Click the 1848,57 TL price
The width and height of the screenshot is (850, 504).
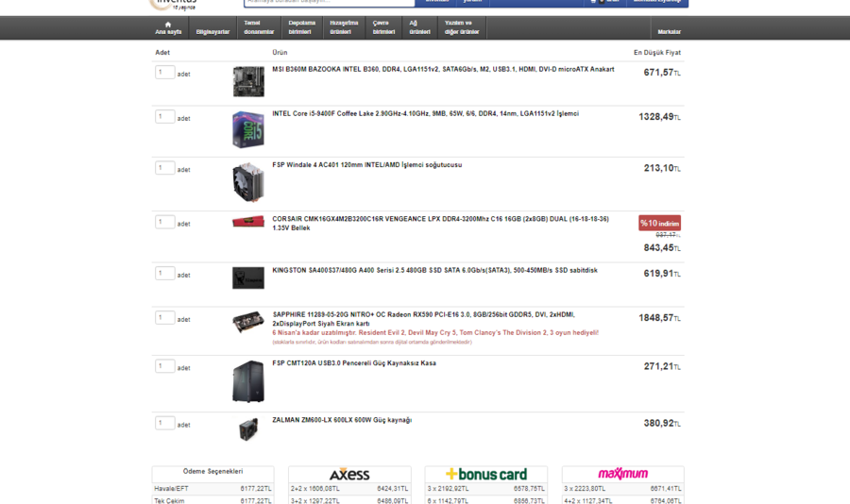click(x=659, y=318)
